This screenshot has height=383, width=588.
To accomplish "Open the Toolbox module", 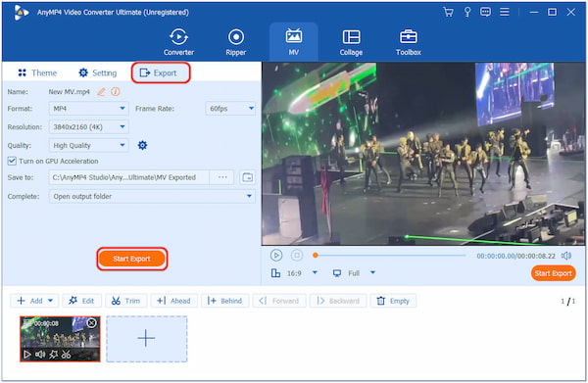I will pyautogui.click(x=408, y=43).
